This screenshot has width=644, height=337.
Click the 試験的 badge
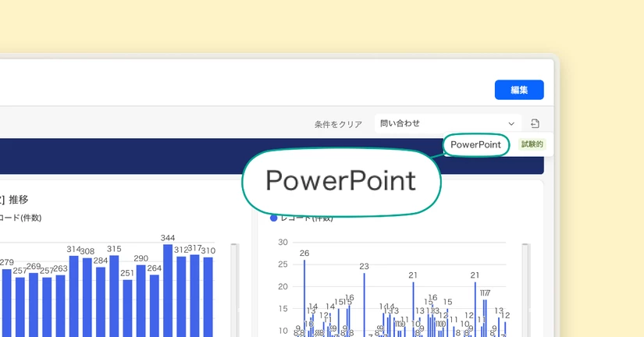tap(532, 144)
